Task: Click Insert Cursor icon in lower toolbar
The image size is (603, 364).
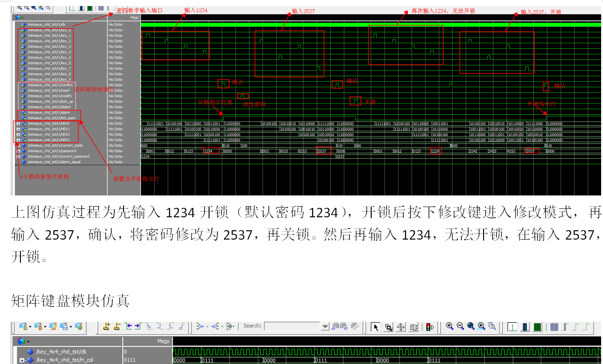Action: click(x=106, y=326)
